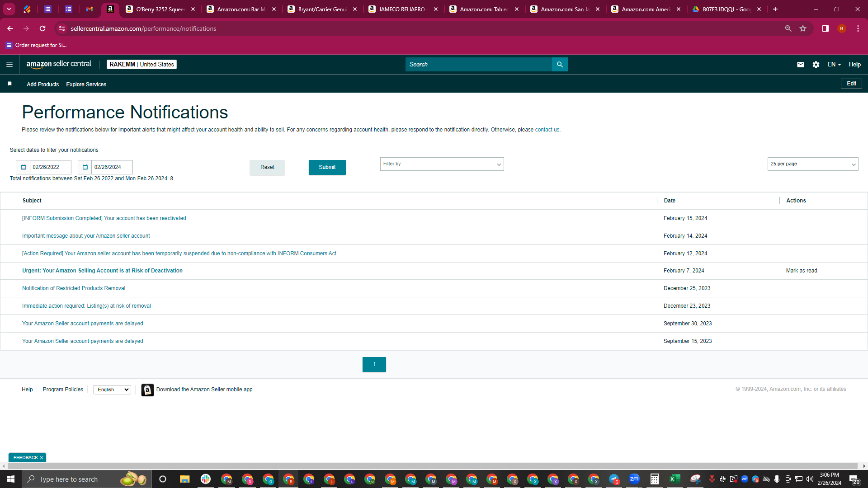
Task: Open the start date calendar icon
Action: [24, 167]
